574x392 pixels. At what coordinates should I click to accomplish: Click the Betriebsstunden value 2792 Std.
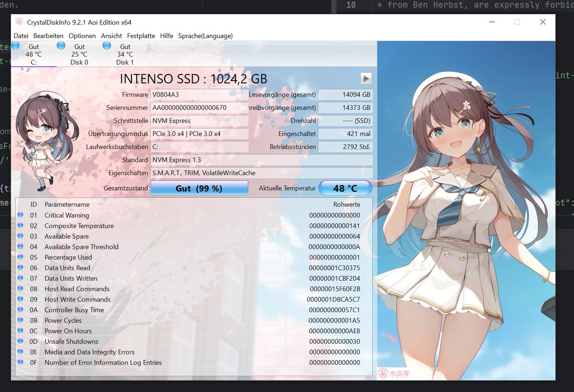coord(345,147)
